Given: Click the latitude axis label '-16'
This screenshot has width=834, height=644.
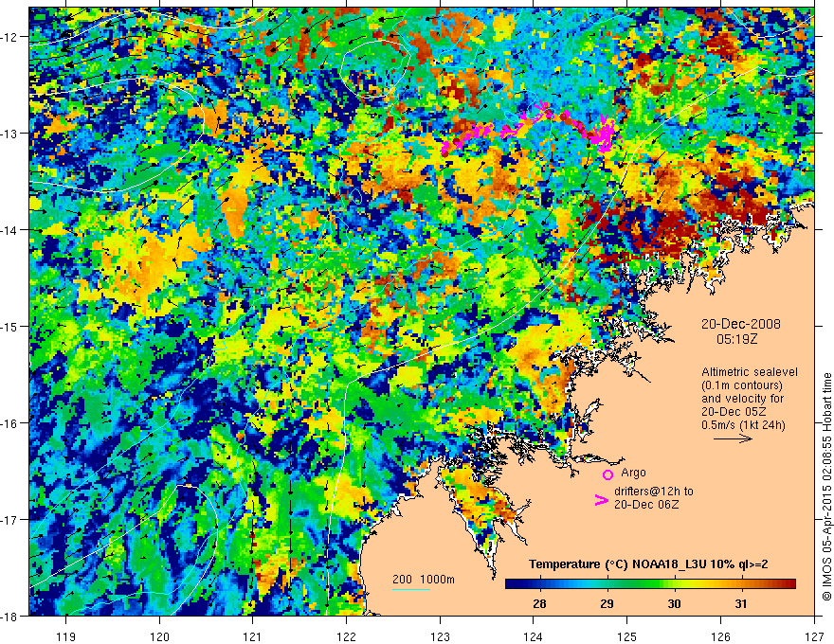Looking at the screenshot, I should (x=10, y=423).
